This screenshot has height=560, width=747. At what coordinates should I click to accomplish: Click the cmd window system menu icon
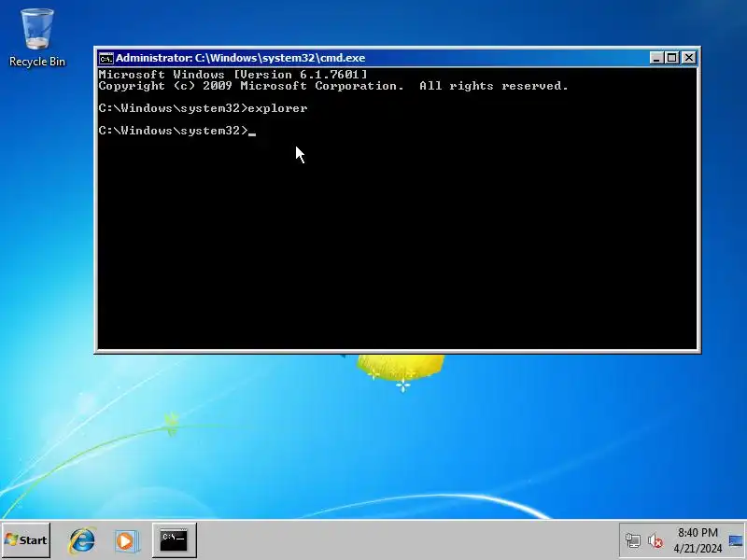[106, 58]
